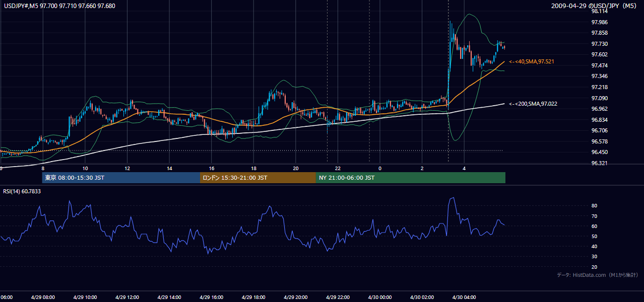
Task: Click the RSI scale value 40
Action: pos(594,247)
